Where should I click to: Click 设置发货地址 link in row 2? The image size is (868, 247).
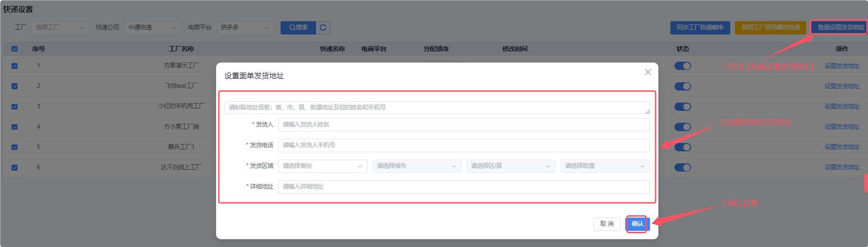tap(842, 86)
